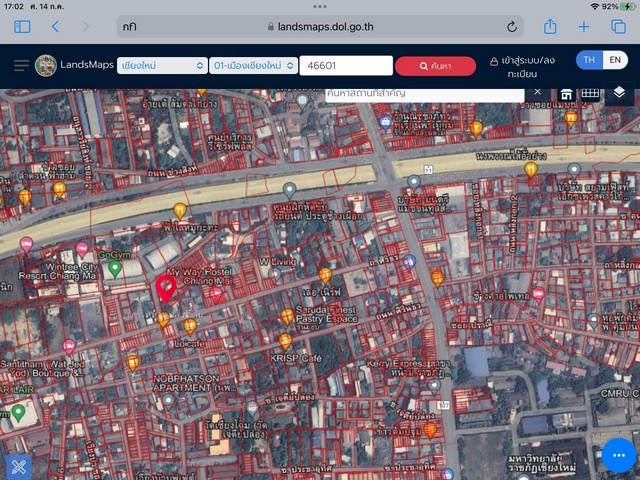Focus the parcel number field 46601
This screenshot has height=480, width=640.
pos(346,65)
